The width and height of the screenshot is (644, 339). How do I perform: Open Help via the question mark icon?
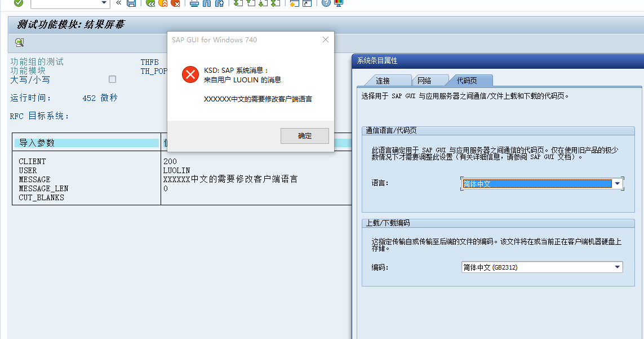point(326,3)
